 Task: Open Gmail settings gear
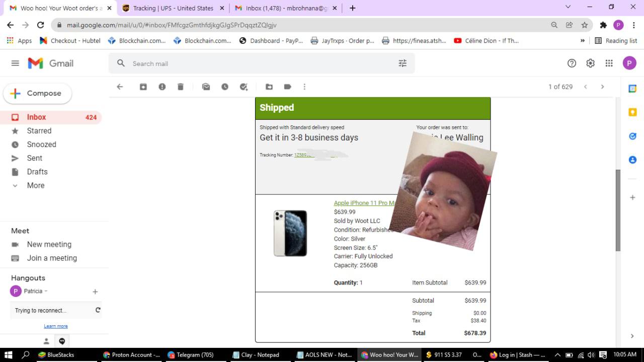click(590, 63)
